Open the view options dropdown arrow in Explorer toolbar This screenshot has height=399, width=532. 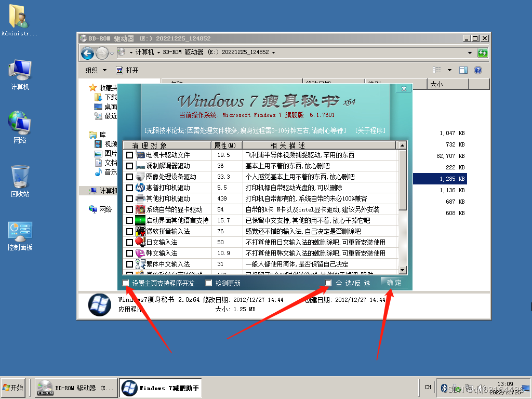coord(449,70)
